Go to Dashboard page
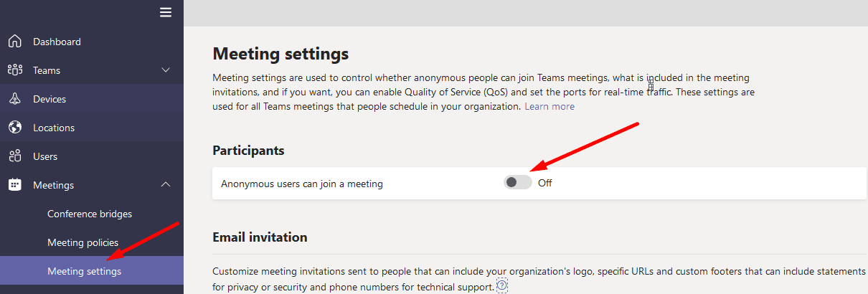The width and height of the screenshot is (868, 294). (x=57, y=42)
